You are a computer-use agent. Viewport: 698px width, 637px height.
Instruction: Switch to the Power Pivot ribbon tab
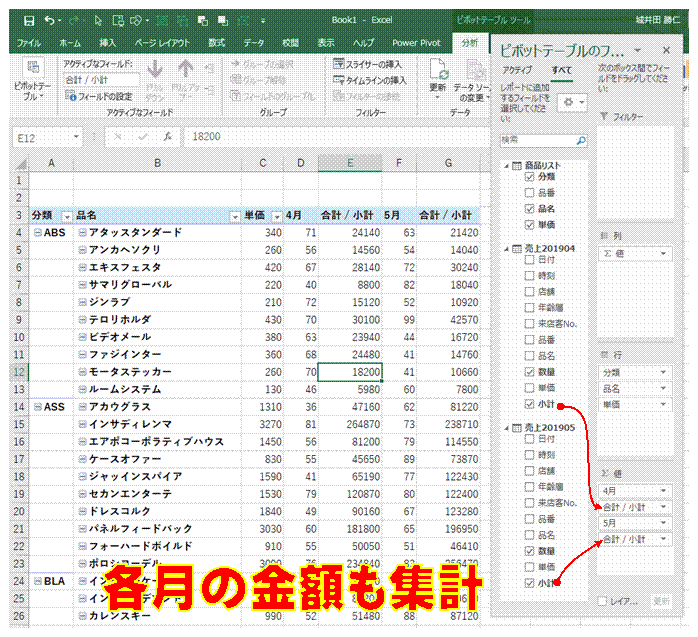(416, 43)
